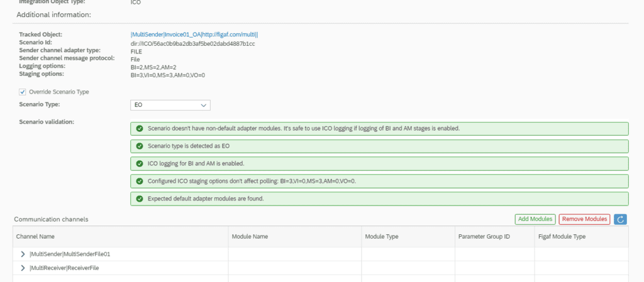Click the blue refresh icon button
This screenshot has height=282, width=644.
(620, 219)
